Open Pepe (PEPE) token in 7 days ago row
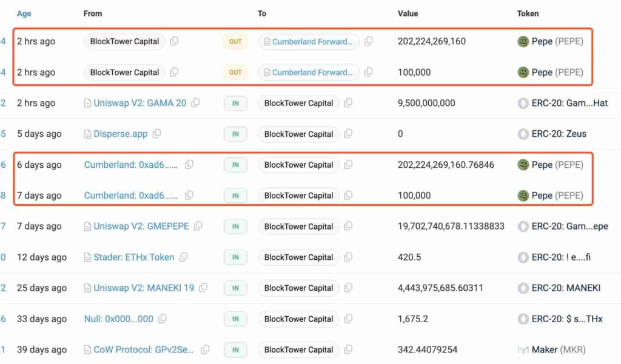This screenshot has height=364, width=621. pyautogui.click(x=557, y=196)
